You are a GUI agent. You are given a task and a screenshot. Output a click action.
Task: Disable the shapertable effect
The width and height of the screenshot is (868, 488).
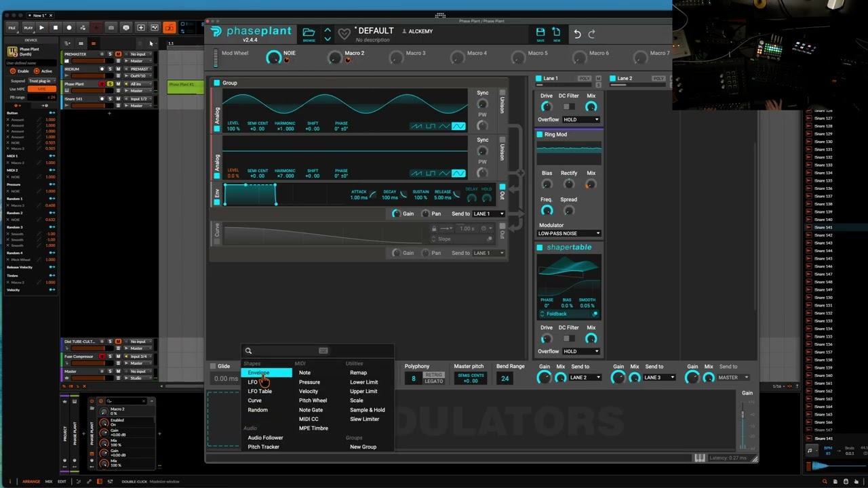[x=540, y=247]
